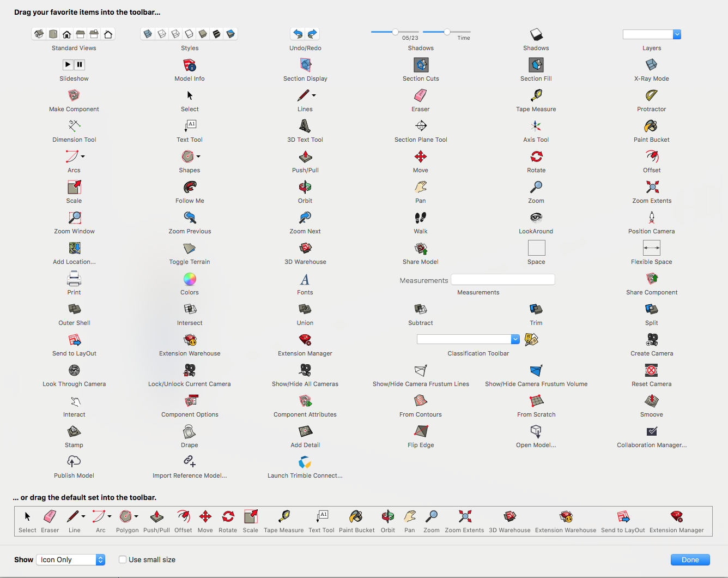Viewport: 728px width, 578px height.
Task: Toggle the Shadows control
Action: (x=536, y=34)
